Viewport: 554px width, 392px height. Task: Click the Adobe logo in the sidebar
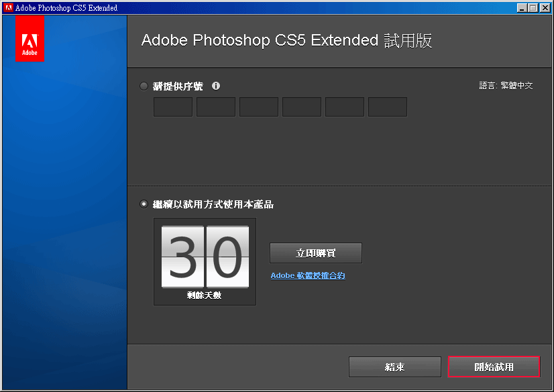coord(30,38)
